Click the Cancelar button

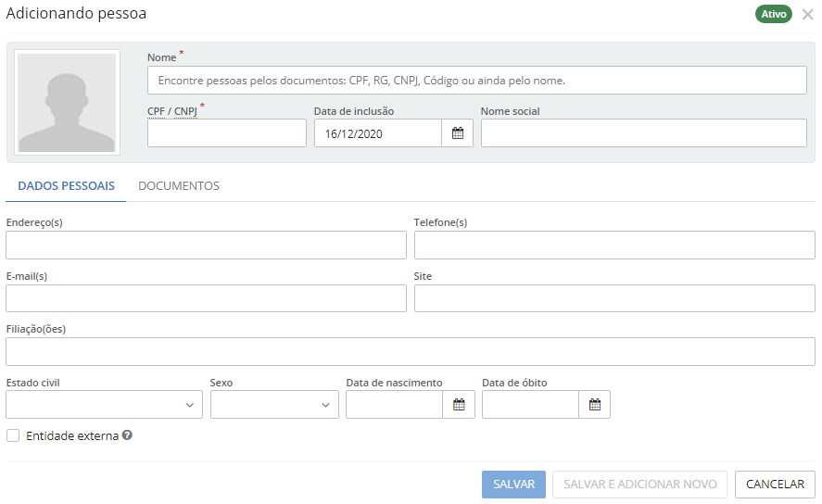pyautogui.click(x=775, y=485)
